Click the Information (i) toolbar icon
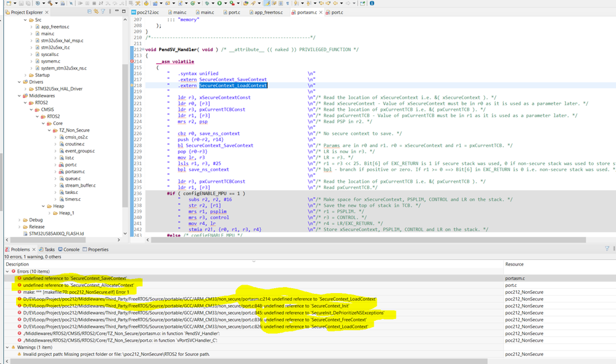The width and height of the screenshot is (616, 364). pyautogui.click(x=372, y=3)
